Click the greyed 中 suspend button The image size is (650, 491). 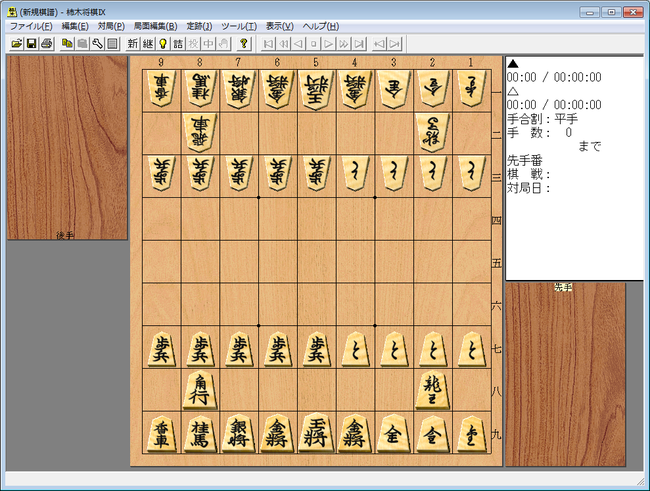[208, 44]
